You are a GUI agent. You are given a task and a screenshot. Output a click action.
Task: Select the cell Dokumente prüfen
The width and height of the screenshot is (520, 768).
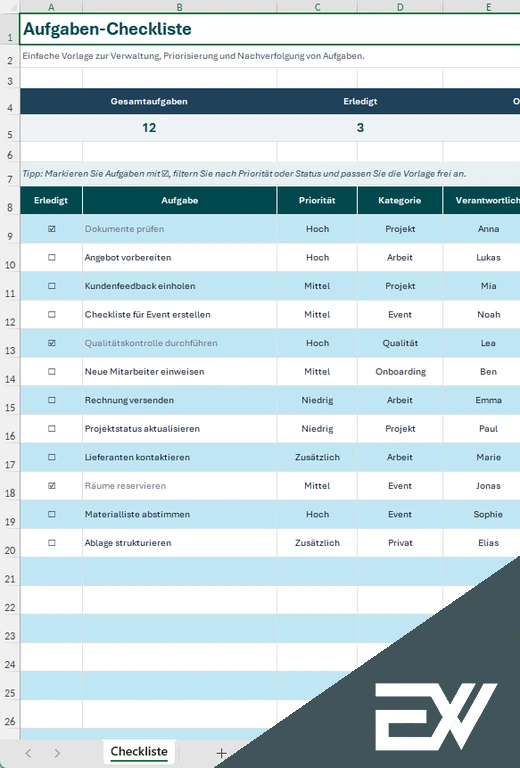[x=180, y=229]
